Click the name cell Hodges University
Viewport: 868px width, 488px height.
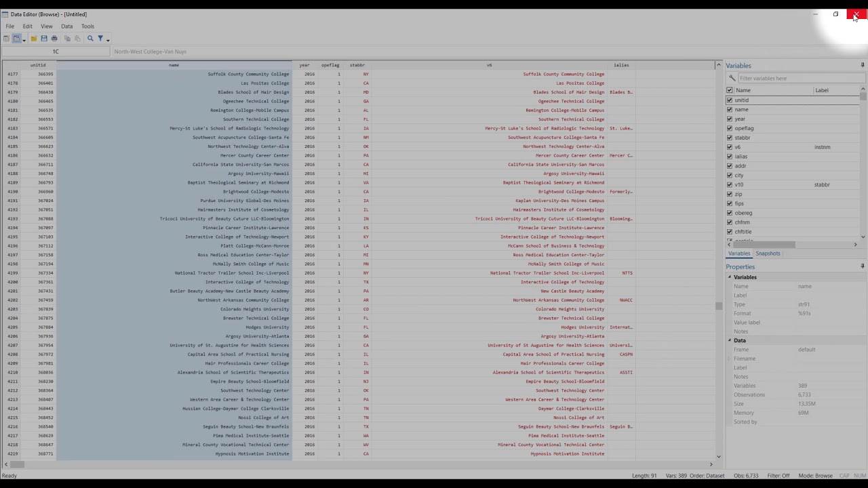coord(267,327)
